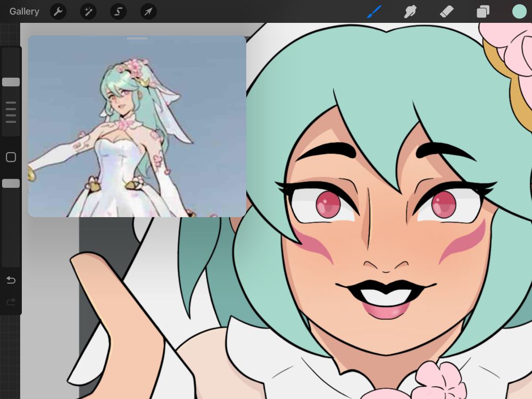Select the Brush tool
This screenshot has width=532, height=399.
coord(374,12)
